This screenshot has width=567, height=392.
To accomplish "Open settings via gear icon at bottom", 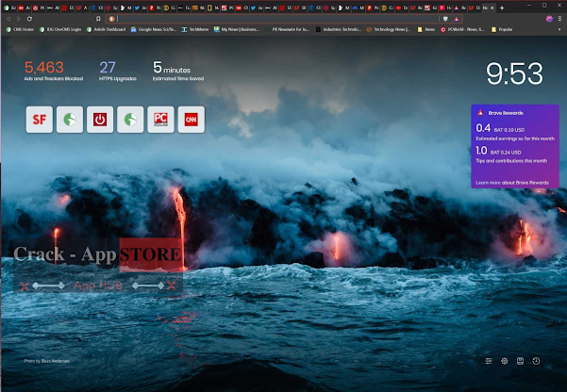I will (505, 361).
